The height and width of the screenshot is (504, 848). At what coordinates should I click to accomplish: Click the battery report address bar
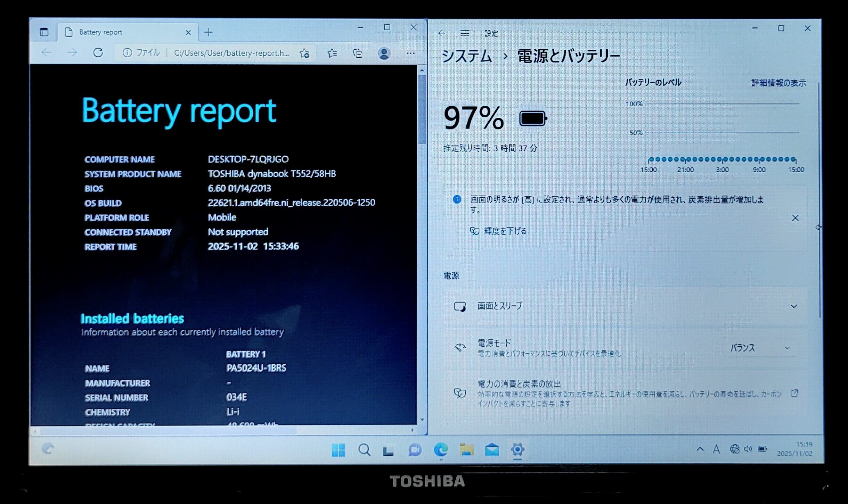pyautogui.click(x=231, y=53)
